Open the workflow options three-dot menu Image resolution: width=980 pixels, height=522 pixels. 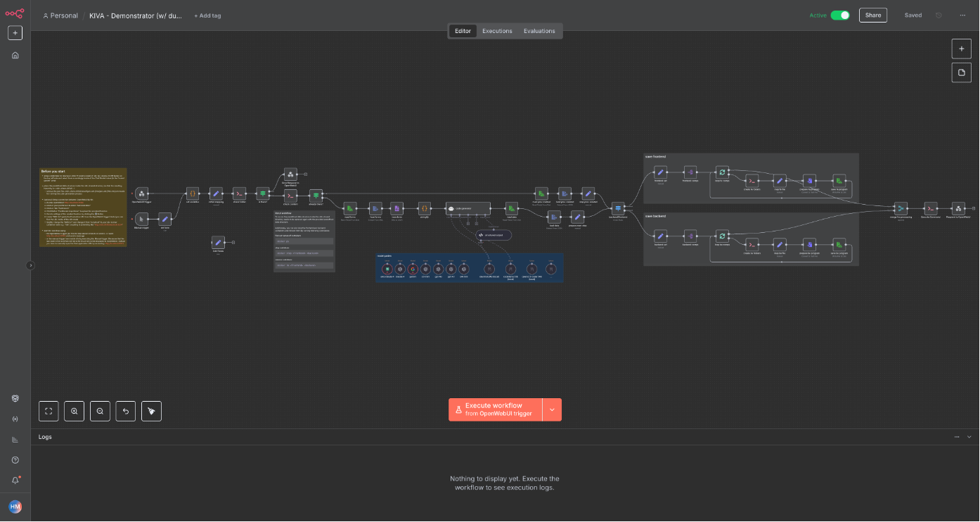(962, 15)
